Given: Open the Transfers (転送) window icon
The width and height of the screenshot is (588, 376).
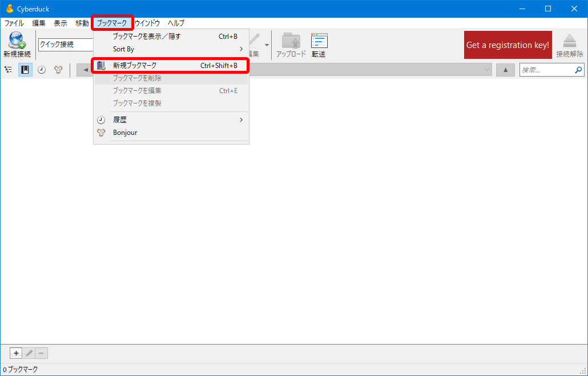Looking at the screenshot, I should [x=319, y=41].
